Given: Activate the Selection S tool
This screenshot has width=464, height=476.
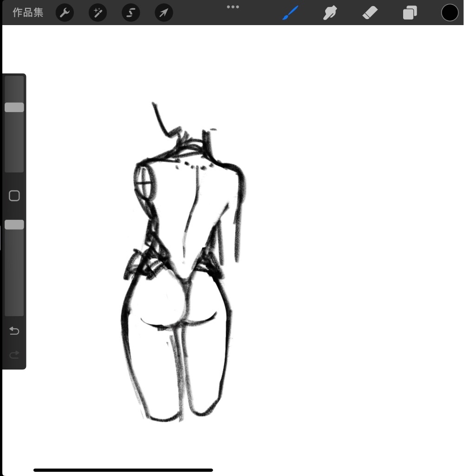Looking at the screenshot, I should point(131,13).
